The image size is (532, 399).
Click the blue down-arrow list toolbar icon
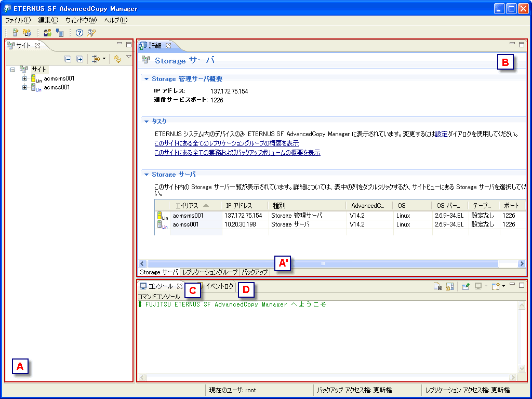[60, 33]
